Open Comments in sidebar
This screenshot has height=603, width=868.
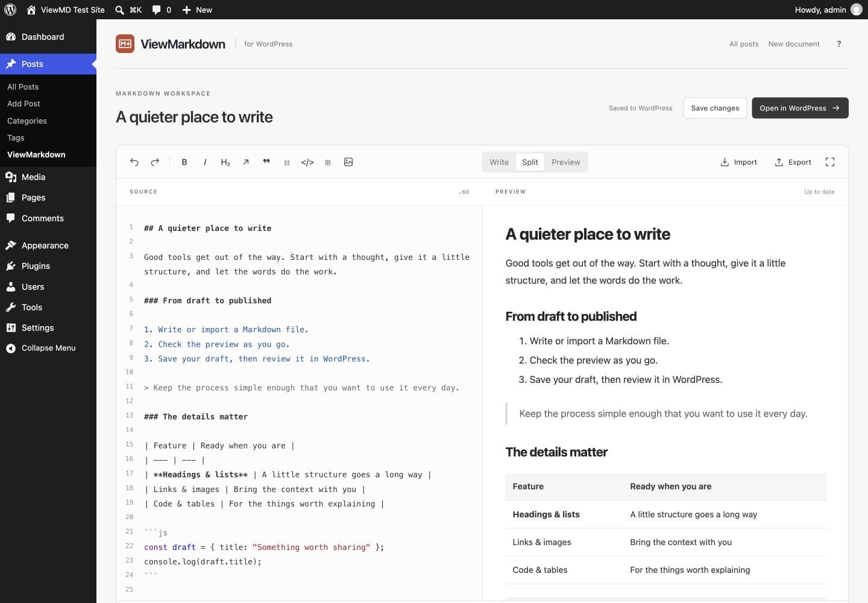tap(48, 218)
